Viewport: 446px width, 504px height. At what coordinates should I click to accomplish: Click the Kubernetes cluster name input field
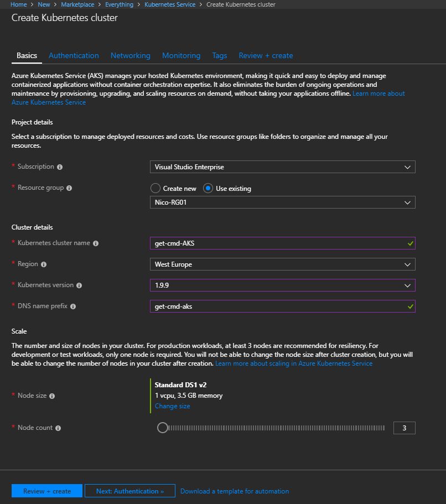click(x=282, y=243)
